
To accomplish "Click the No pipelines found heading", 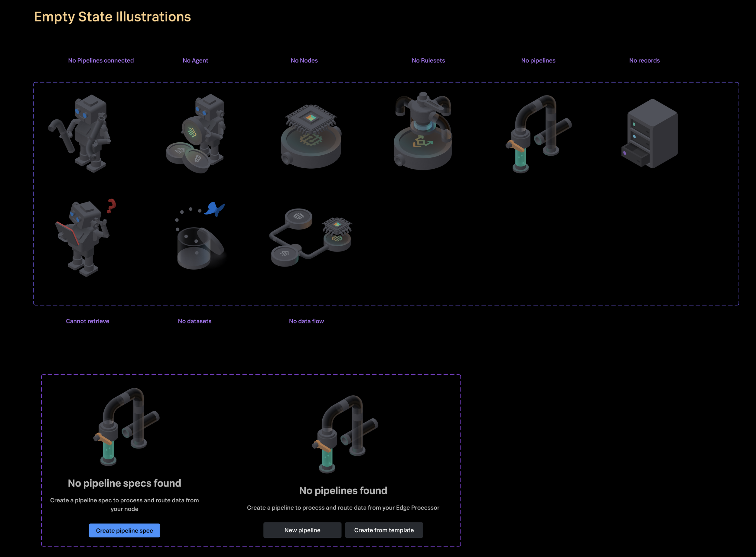I will pos(343,491).
